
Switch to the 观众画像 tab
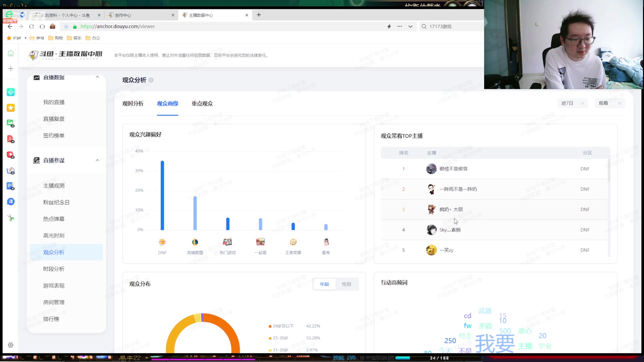click(x=167, y=104)
